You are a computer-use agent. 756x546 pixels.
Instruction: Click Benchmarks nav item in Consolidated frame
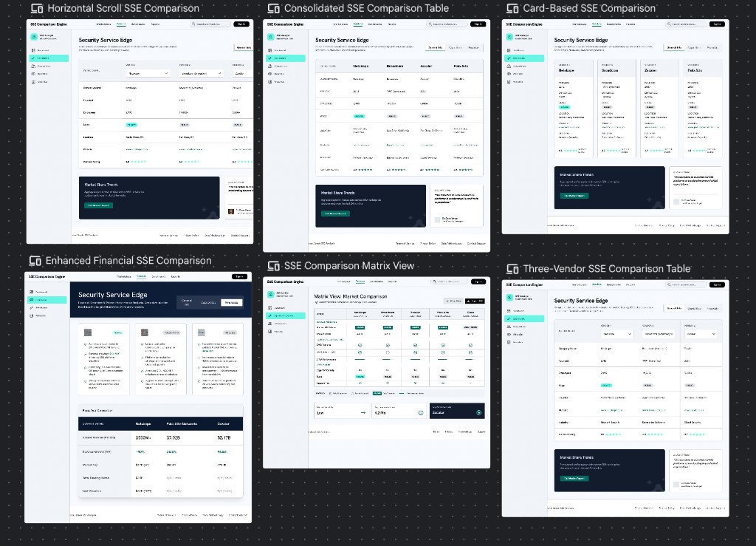374,24
